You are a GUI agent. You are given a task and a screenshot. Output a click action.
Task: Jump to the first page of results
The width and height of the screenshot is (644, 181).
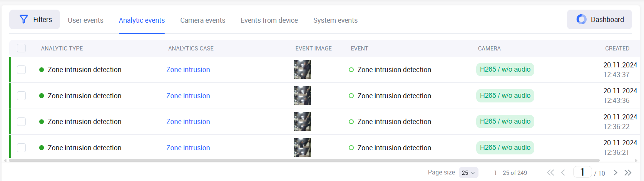[550, 173]
